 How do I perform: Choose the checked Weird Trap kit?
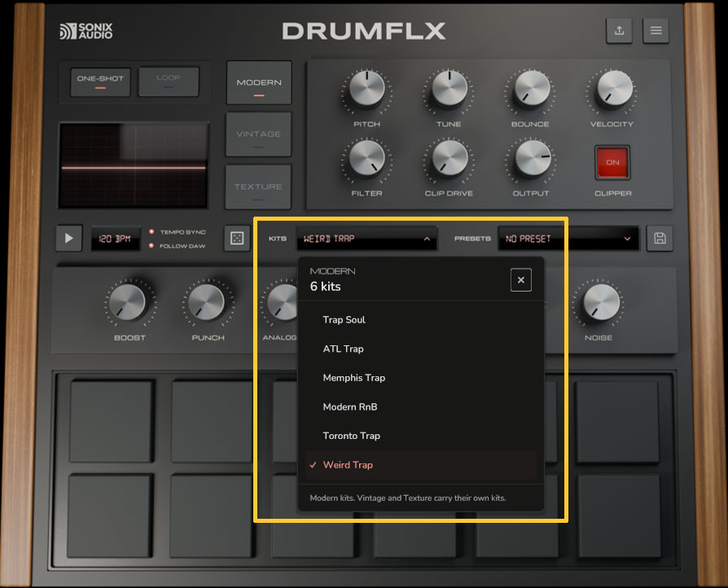421,465
